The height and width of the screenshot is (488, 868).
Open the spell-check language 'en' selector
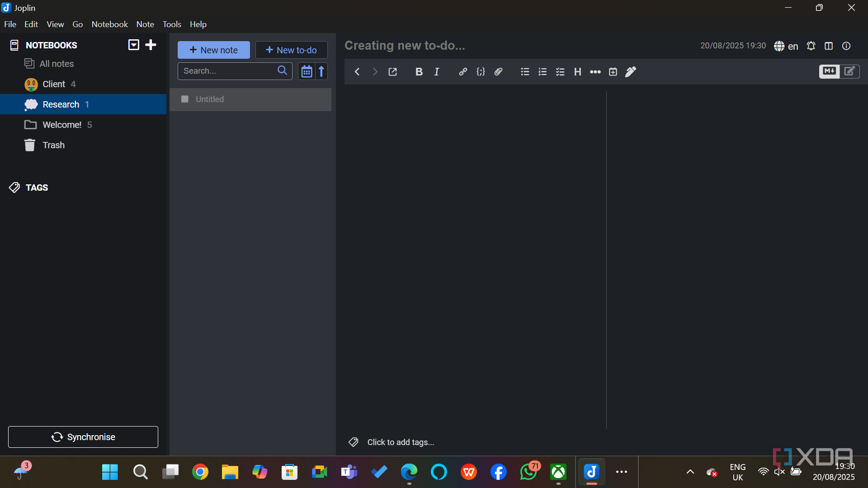coord(786,46)
